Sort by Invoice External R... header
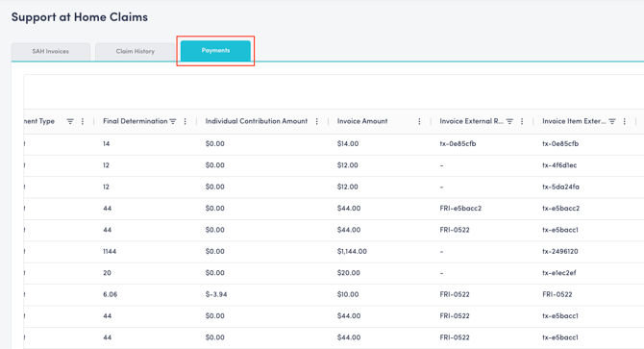644x349 pixels. [471, 121]
